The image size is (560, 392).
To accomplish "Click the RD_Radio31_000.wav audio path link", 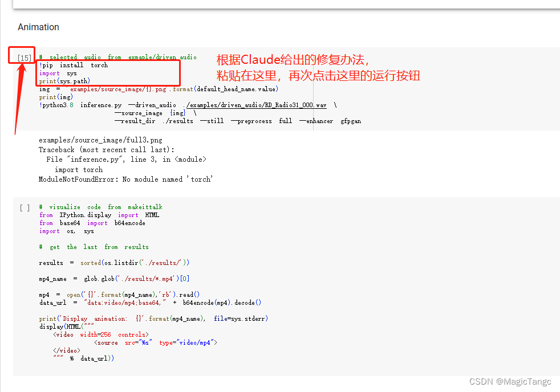I will coord(257,105).
